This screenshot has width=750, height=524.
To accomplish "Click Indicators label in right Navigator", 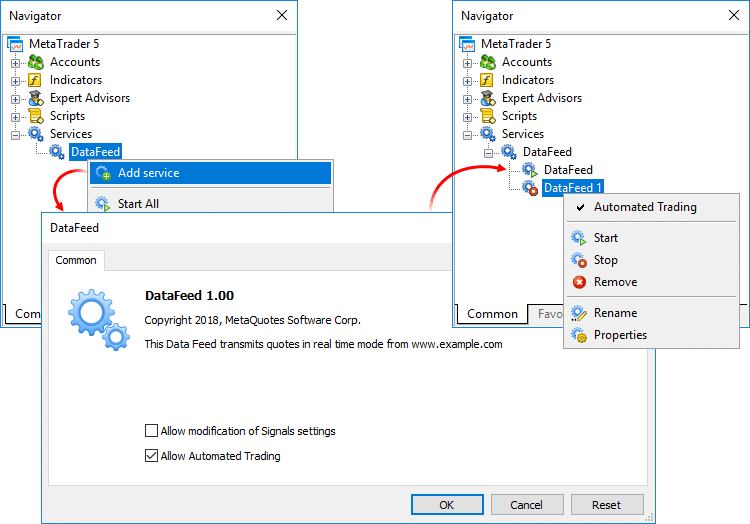I will (528, 80).
